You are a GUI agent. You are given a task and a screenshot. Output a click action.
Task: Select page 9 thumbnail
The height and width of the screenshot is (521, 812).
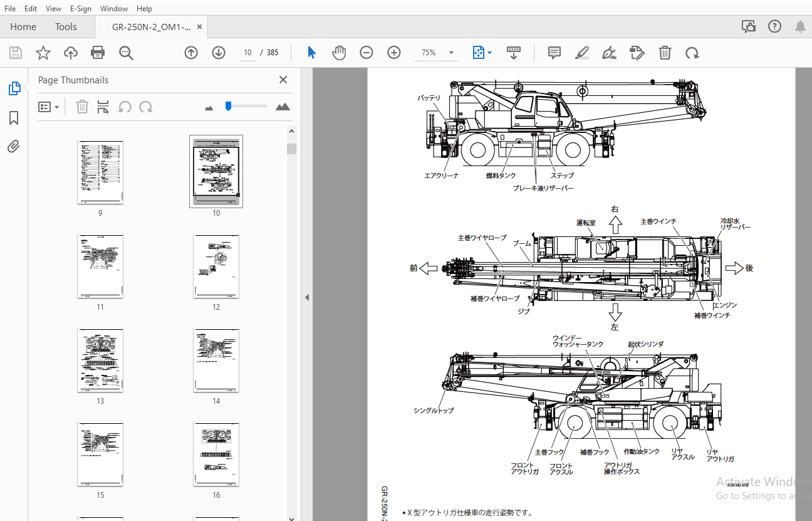pyautogui.click(x=100, y=172)
